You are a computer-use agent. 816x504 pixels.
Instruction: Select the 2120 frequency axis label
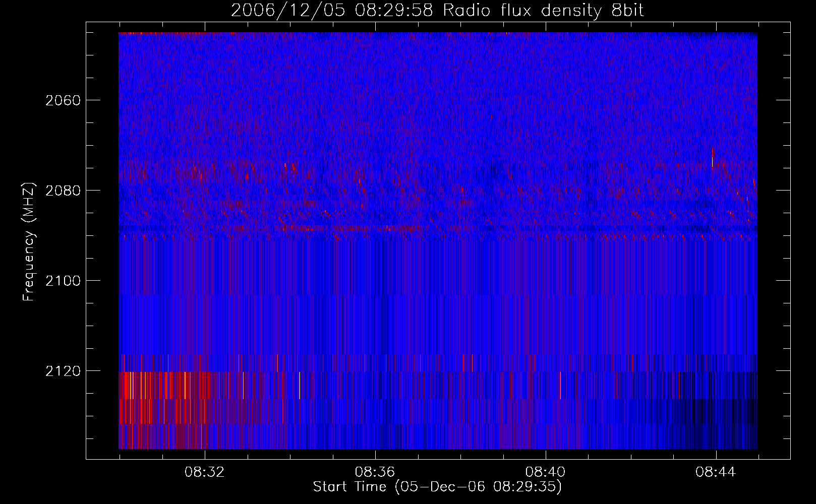coord(63,371)
